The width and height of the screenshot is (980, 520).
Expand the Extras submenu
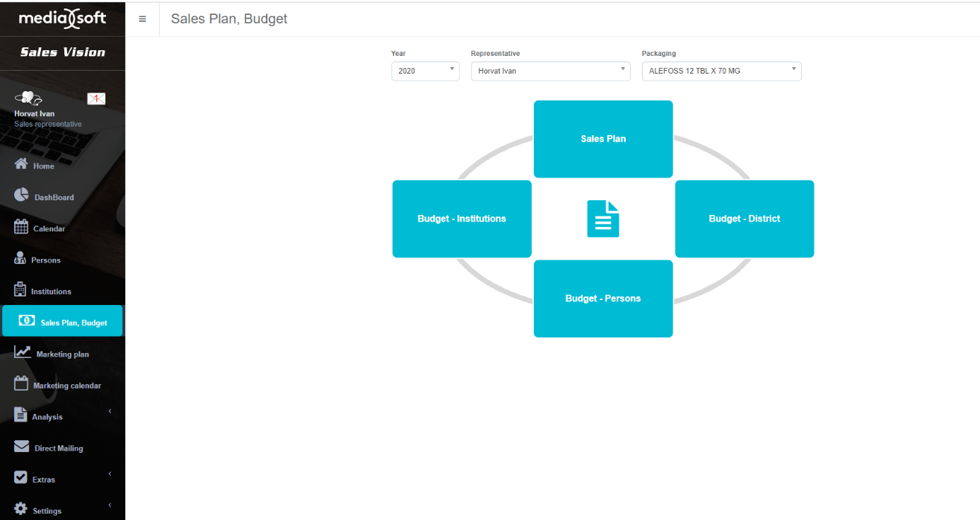[x=110, y=474]
